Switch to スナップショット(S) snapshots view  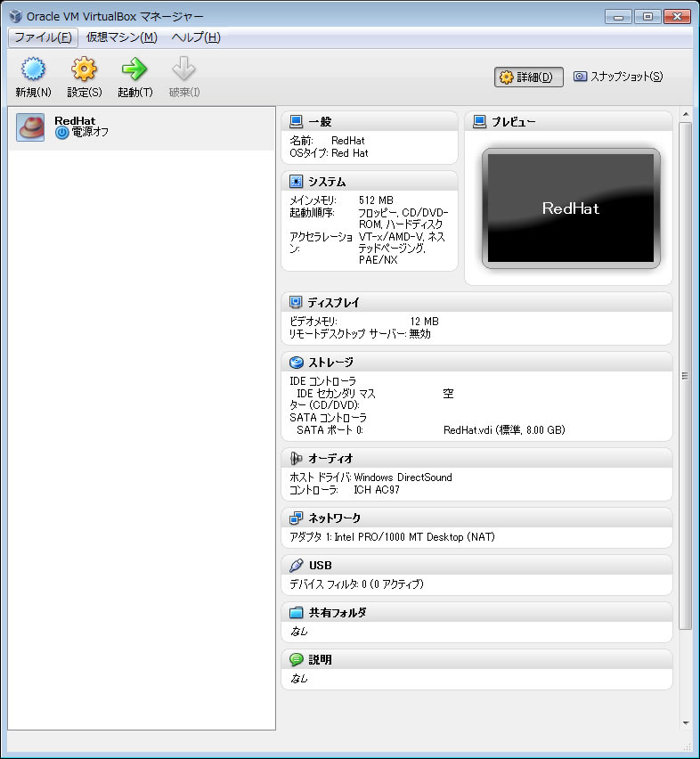618,77
